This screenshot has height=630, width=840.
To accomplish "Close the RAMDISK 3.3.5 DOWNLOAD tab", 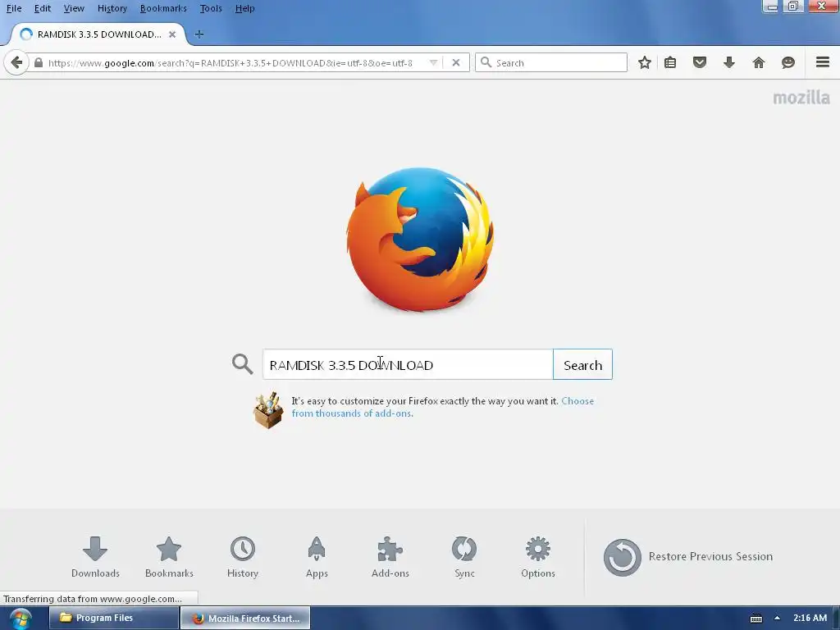I will 172,34.
